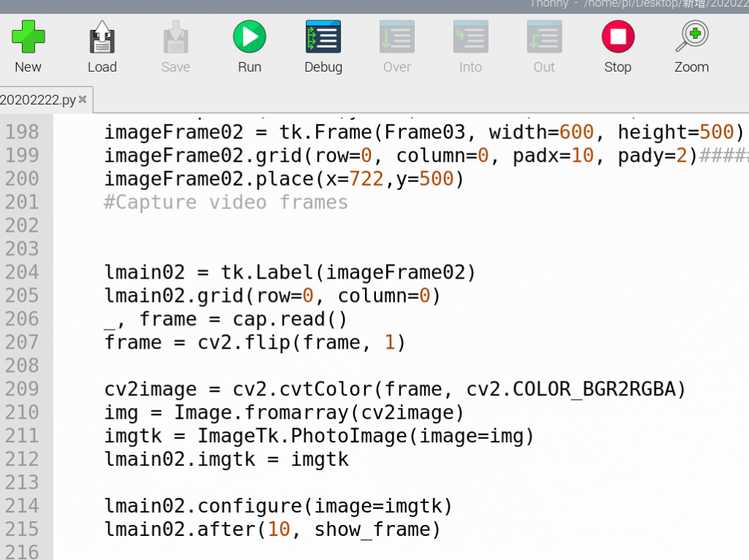Click the Zoom magnifier icon

click(x=692, y=37)
